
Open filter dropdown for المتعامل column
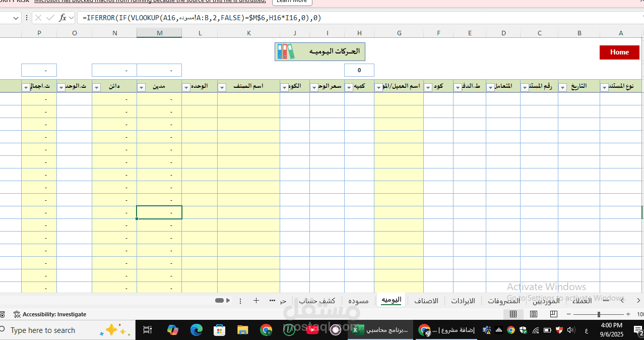coord(490,87)
